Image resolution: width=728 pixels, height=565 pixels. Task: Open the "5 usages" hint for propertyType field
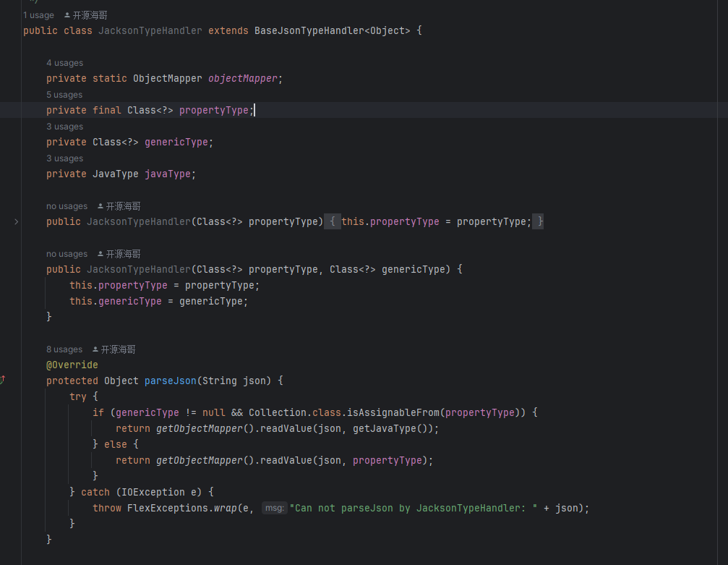pos(64,95)
